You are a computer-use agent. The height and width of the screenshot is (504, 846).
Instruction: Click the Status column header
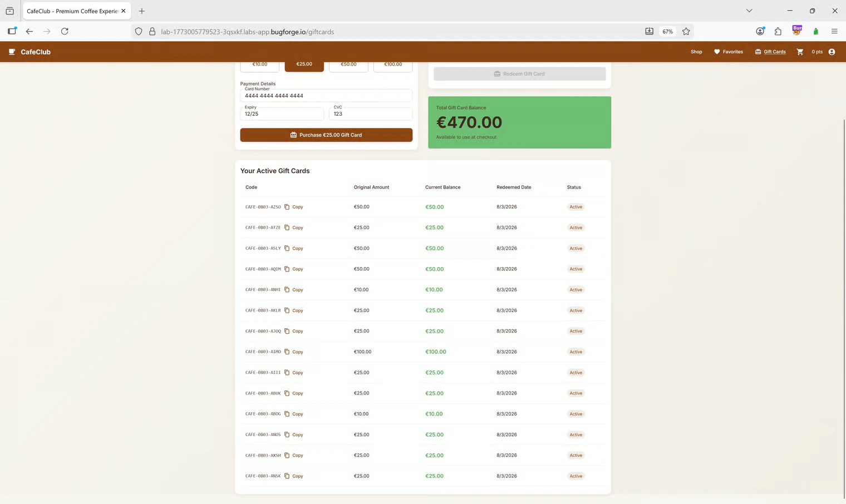574,187
